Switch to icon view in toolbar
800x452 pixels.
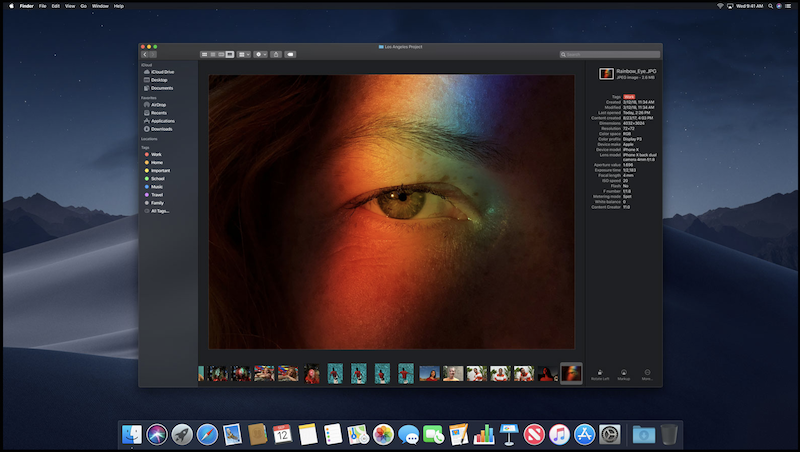(x=204, y=54)
